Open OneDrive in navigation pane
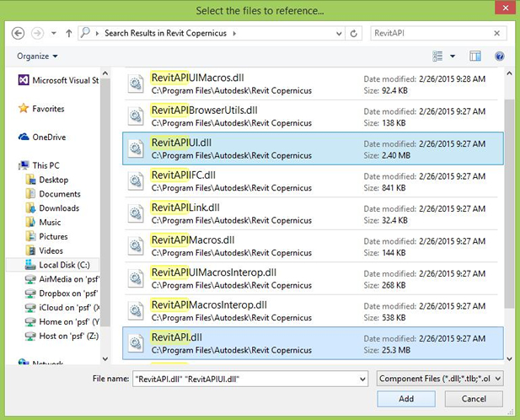520x420 pixels. 42,137
